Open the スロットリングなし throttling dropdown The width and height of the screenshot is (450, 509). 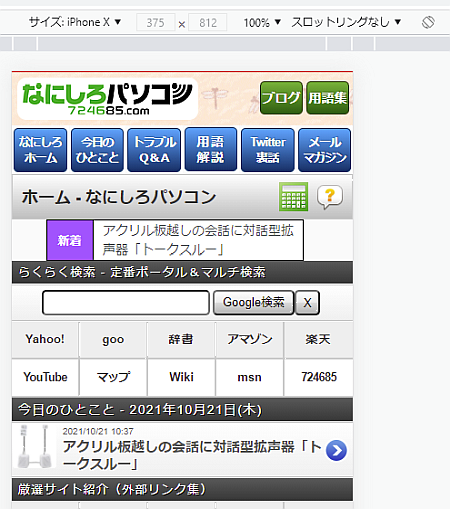pyautogui.click(x=346, y=22)
